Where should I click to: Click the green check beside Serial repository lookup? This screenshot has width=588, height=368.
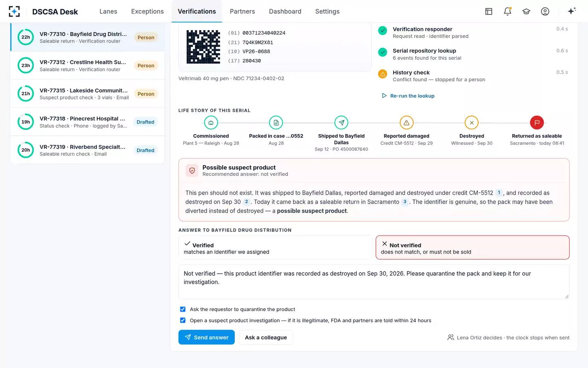[383, 52]
